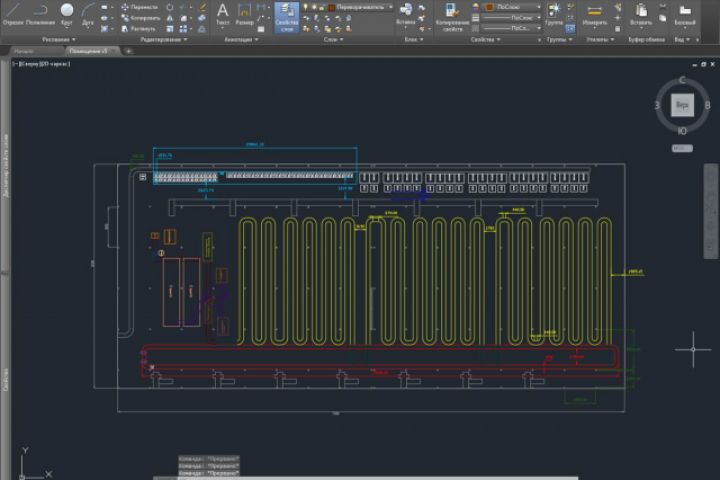Click the Text (Текст) annotation tool

click(x=222, y=13)
